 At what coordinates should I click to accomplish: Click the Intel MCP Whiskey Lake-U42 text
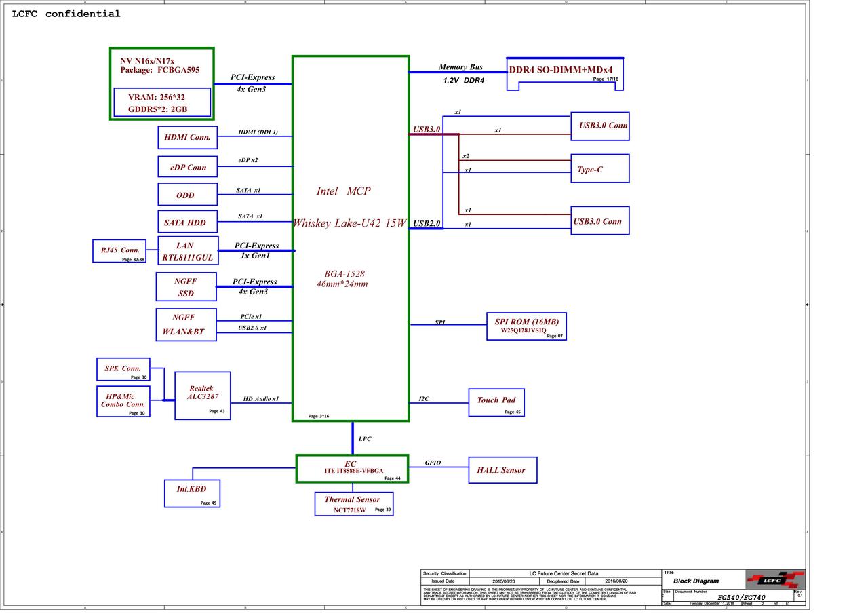click(x=349, y=207)
